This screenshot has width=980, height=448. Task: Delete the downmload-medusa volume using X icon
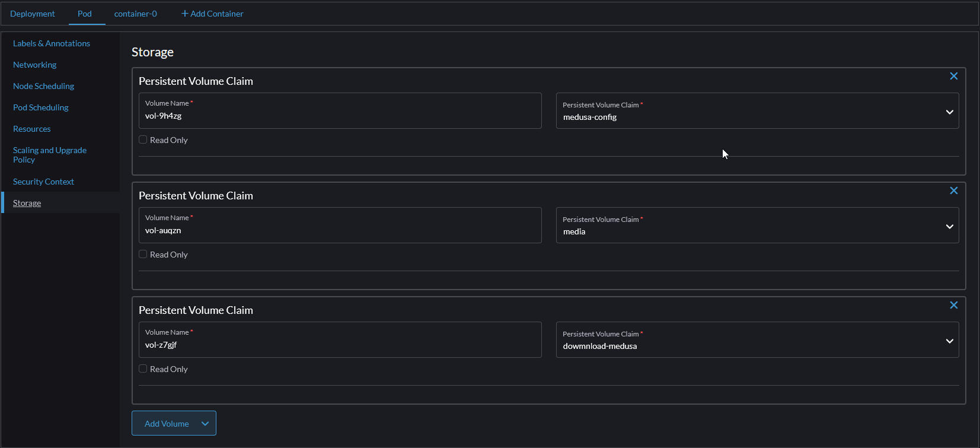953,305
